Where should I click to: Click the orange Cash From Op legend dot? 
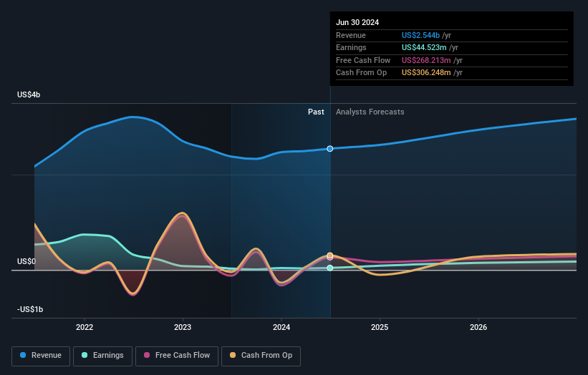[x=233, y=355]
